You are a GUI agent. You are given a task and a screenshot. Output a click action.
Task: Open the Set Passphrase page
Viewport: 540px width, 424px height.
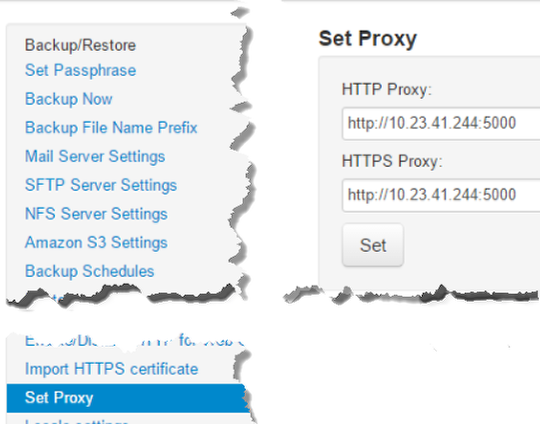80,71
